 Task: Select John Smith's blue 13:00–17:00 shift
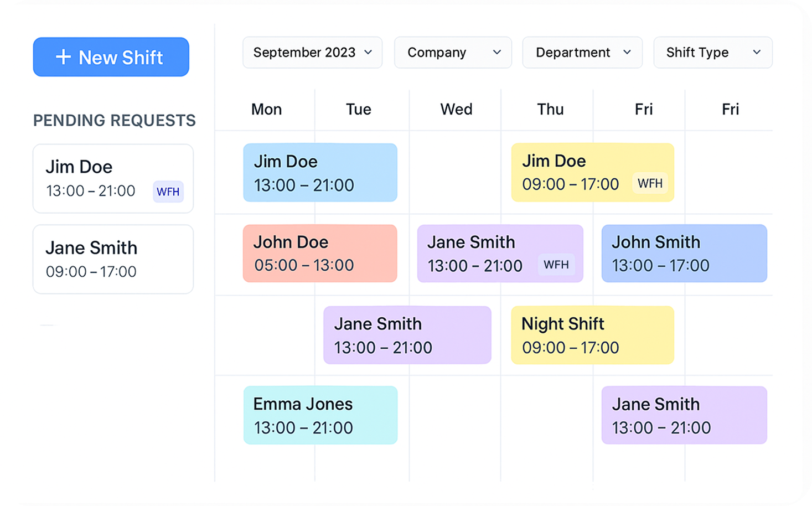[x=684, y=254]
